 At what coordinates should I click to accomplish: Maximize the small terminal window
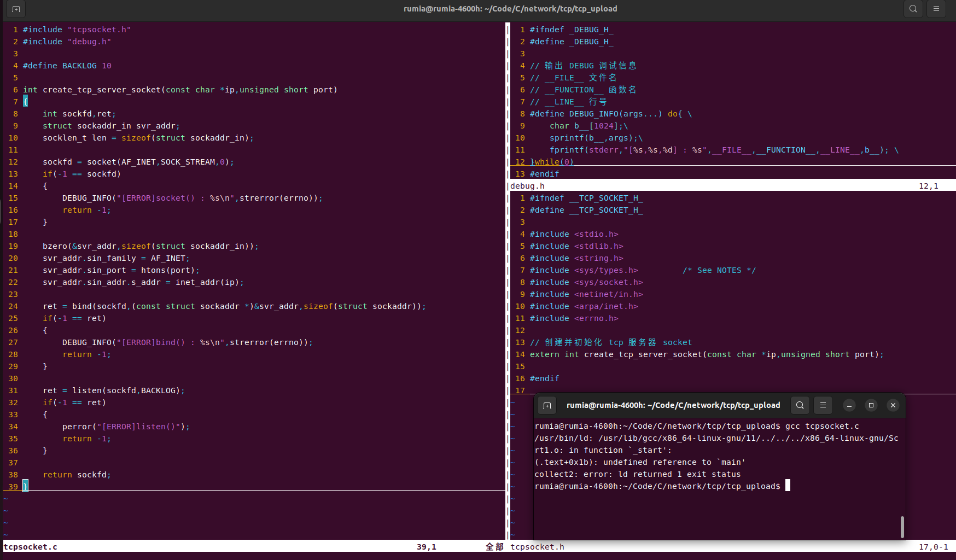(x=871, y=405)
